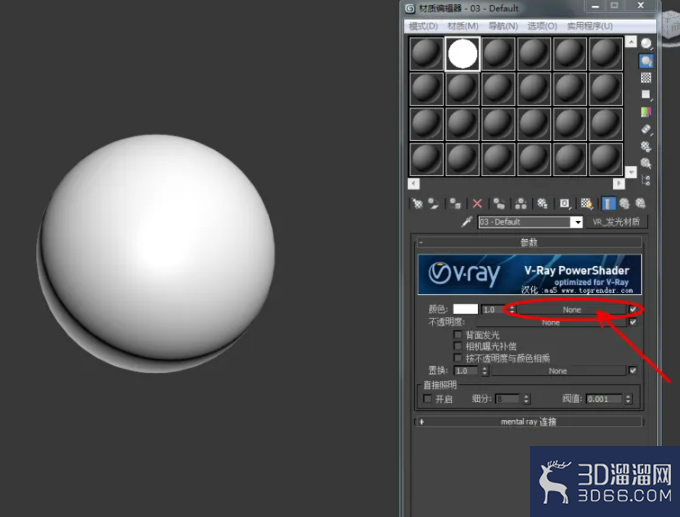Click the 阀值 0.001 value field
Viewport: 680px width, 517px height.
[x=605, y=399]
